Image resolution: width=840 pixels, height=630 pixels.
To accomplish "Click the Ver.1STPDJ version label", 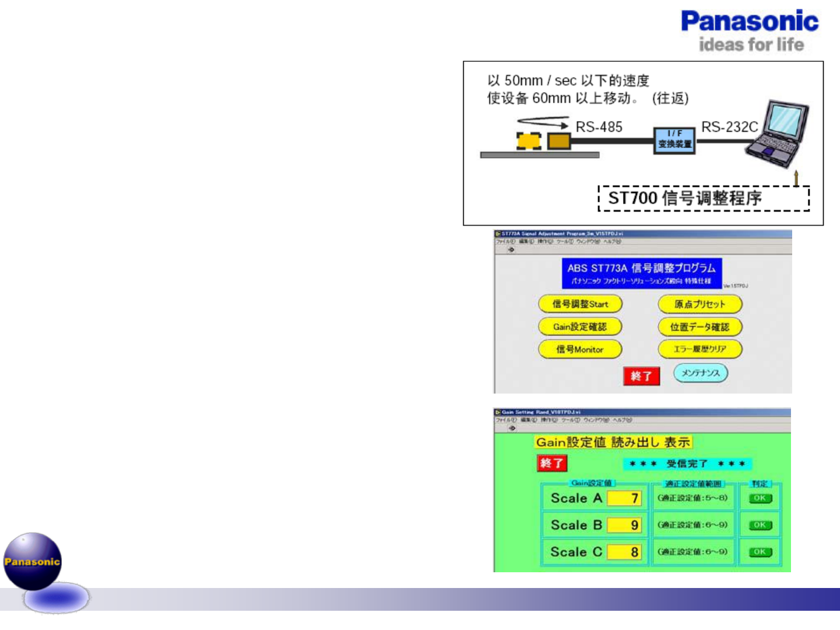I will coord(736,286).
